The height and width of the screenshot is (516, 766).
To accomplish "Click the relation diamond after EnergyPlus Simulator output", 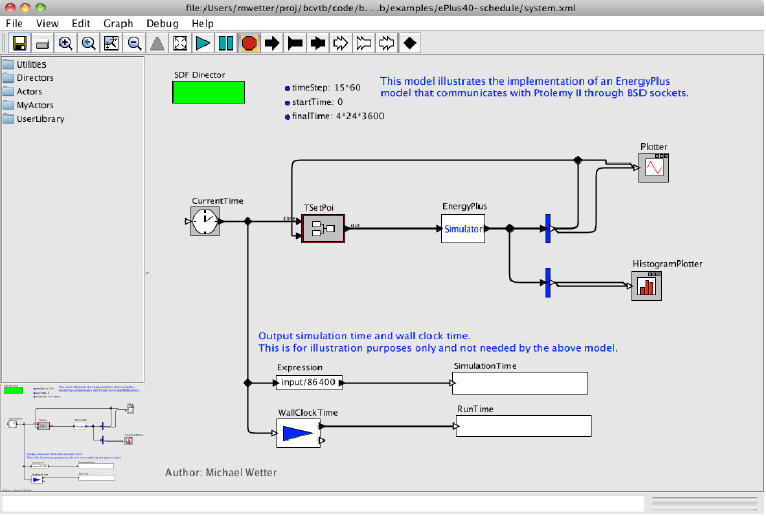I will click(x=510, y=228).
